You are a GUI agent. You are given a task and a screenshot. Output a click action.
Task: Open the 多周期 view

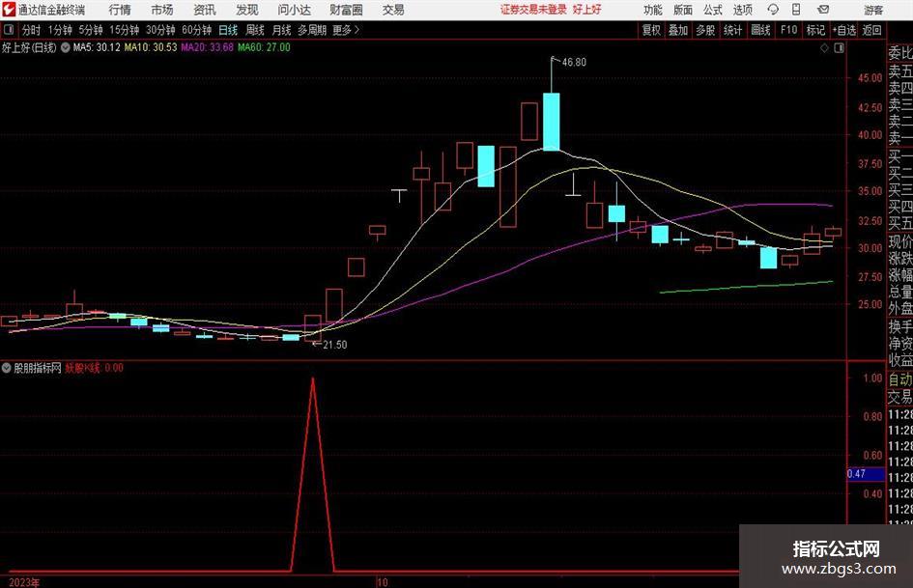point(312,30)
